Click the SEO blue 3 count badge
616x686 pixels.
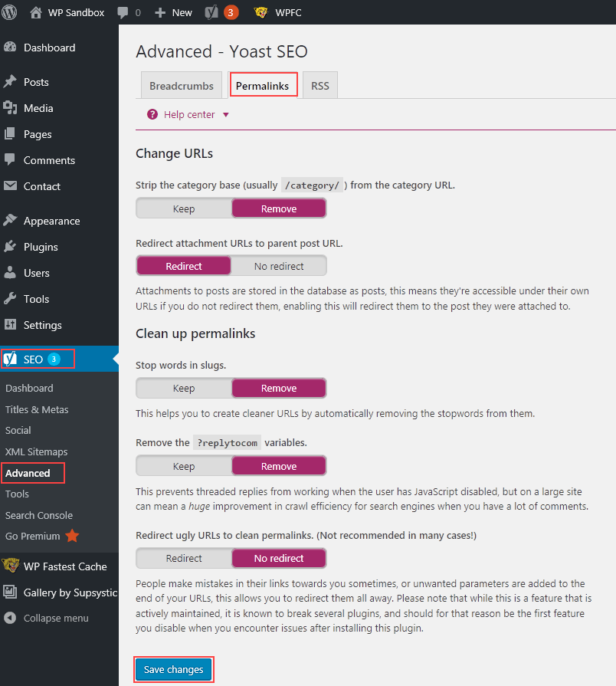(54, 359)
